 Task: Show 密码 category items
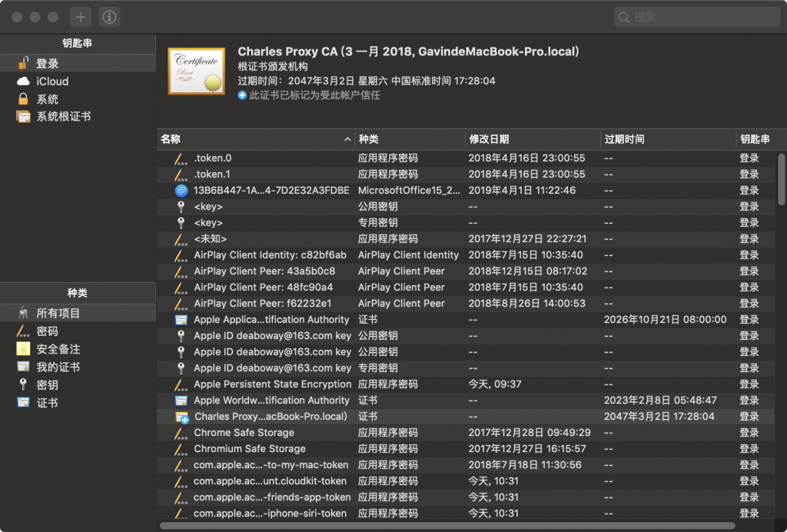click(x=47, y=331)
